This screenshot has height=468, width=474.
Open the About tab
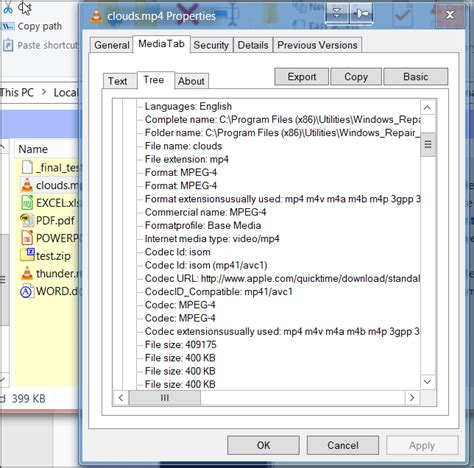coord(191,81)
